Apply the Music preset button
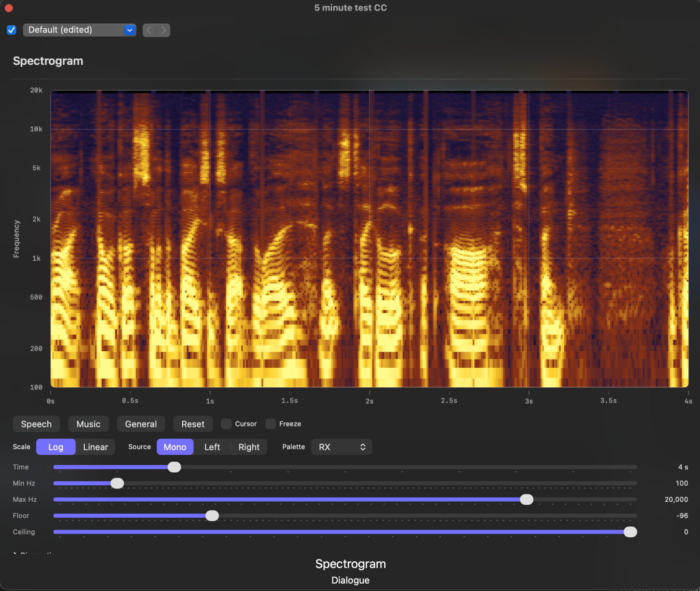The width and height of the screenshot is (700, 591). click(88, 424)
